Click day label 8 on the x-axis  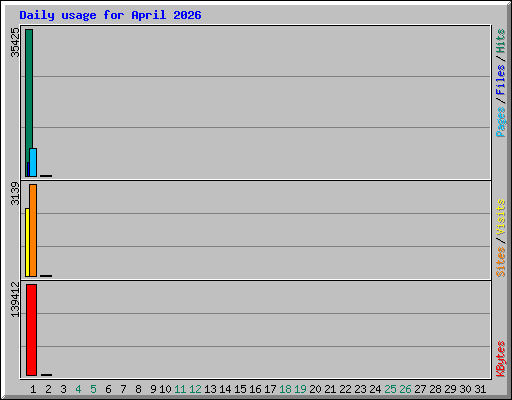138,389
